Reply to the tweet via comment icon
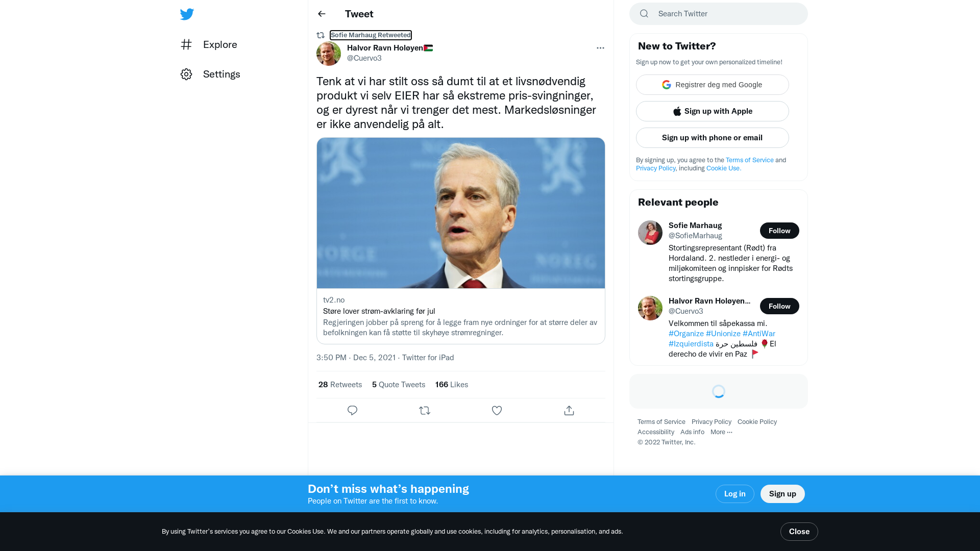The height and width of the screenshot is (551, 980). [x=352, y=410]
